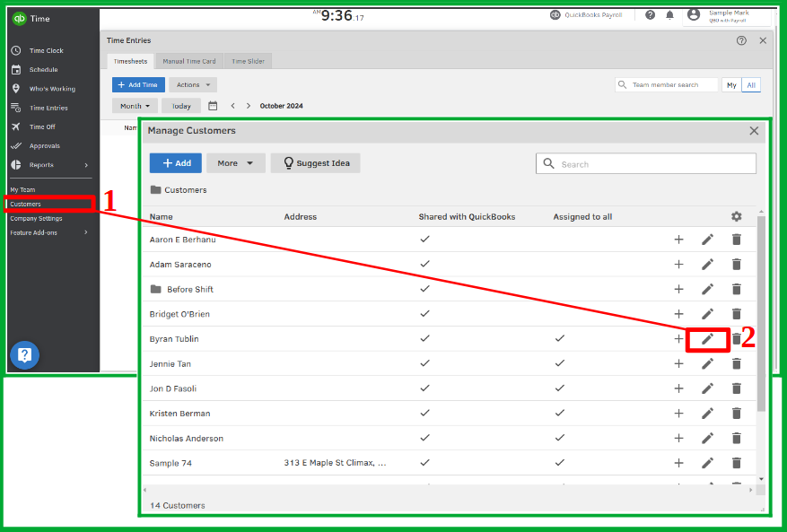Click the plus icon next to Jennie Tan
Image resolution: width=787 pixels, height=532 pixels.
(x=678, y=363)
